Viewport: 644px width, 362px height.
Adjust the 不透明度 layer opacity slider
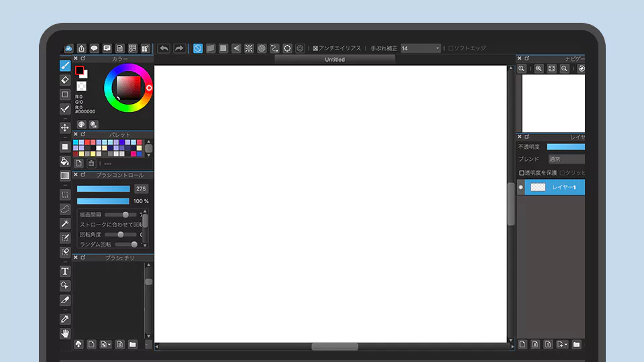566,147
